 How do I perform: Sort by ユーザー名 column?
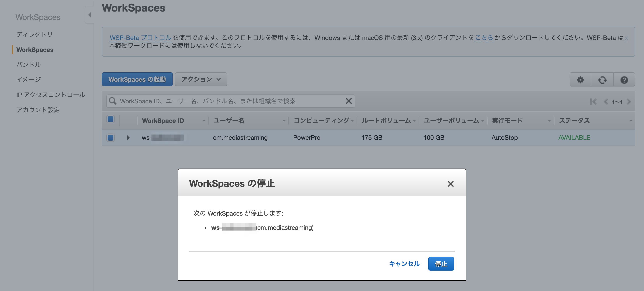(x=229, y=121)
